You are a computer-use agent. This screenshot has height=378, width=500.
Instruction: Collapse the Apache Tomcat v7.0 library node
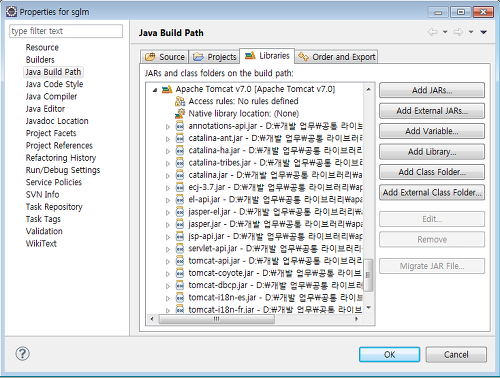pos(155,90)
